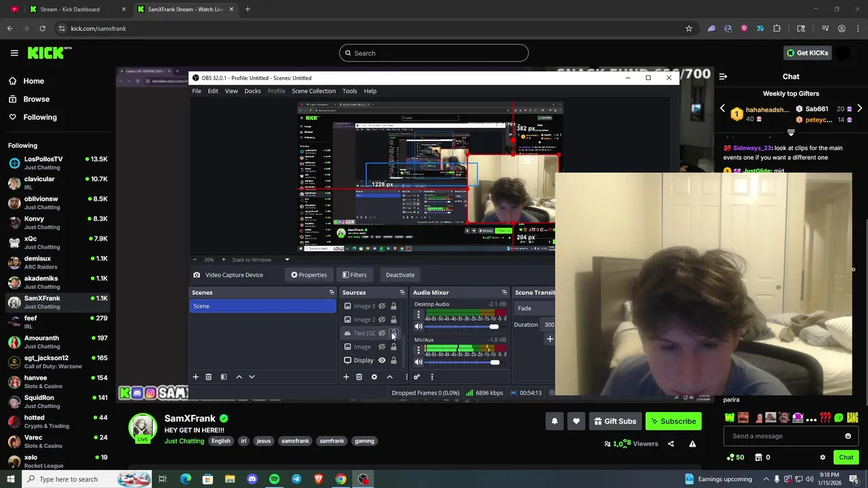Open the Audio Mixer three-dot menu at the panel bottom
The width and height of the screenshot is (868, 488).
(432, 377)
